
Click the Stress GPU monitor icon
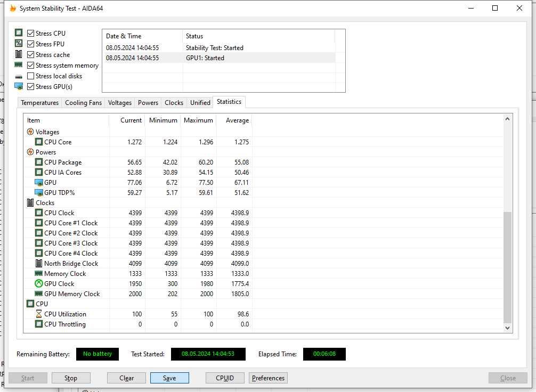(19, 86)
